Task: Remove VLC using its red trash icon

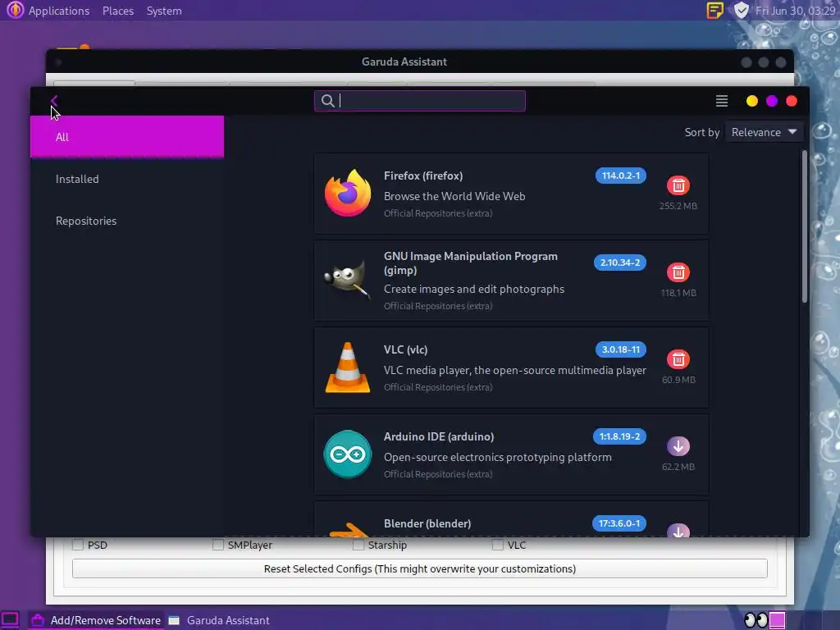Action: [x=678, y=359]
